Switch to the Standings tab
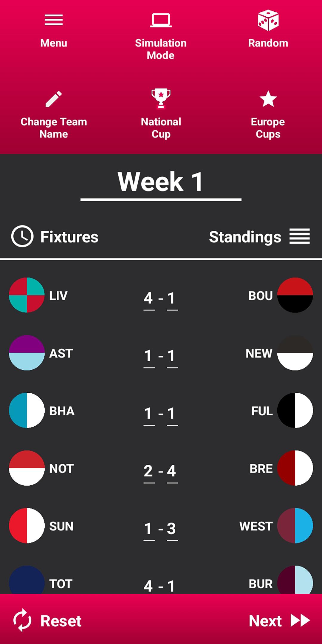 (x=245, y=237)
